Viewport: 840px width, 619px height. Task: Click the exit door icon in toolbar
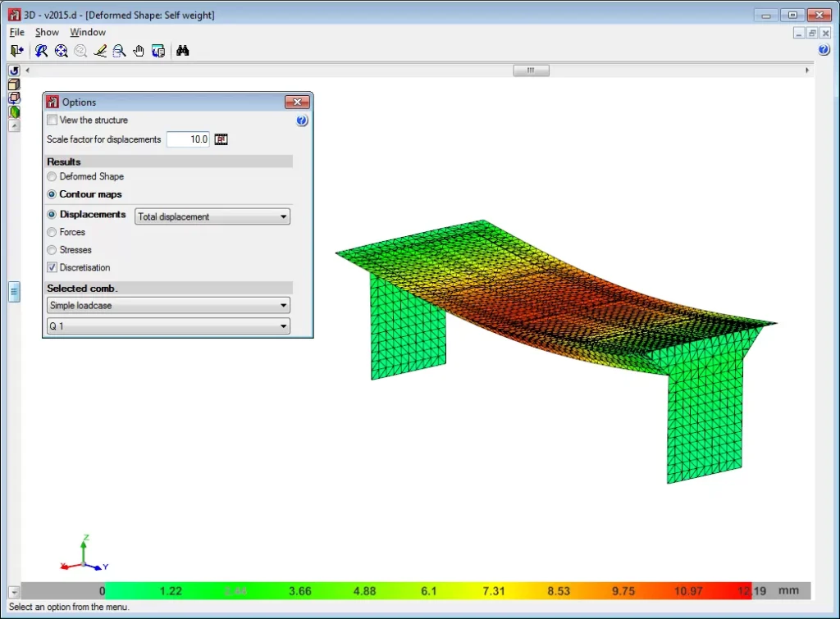[x=16, y=51]
